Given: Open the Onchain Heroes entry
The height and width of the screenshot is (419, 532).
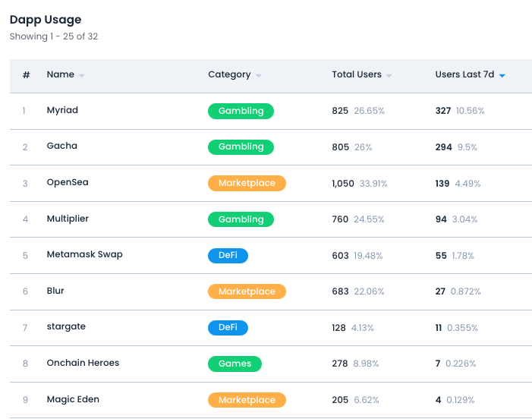Looking at the screenshot, I should pos(83,363).
